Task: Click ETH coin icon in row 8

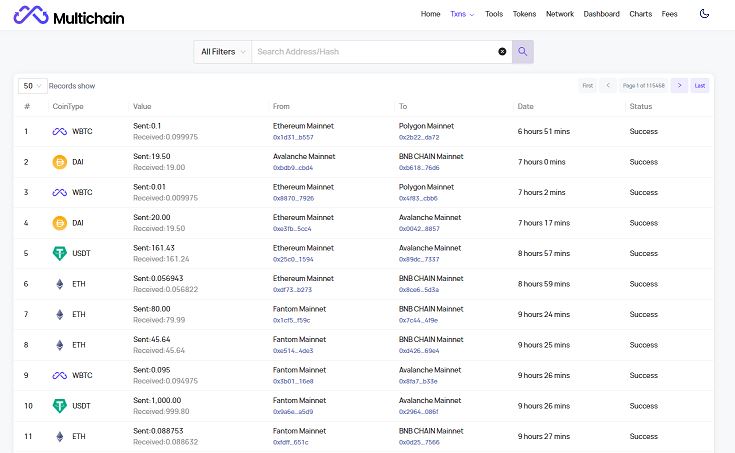Action: coord(60,345)
